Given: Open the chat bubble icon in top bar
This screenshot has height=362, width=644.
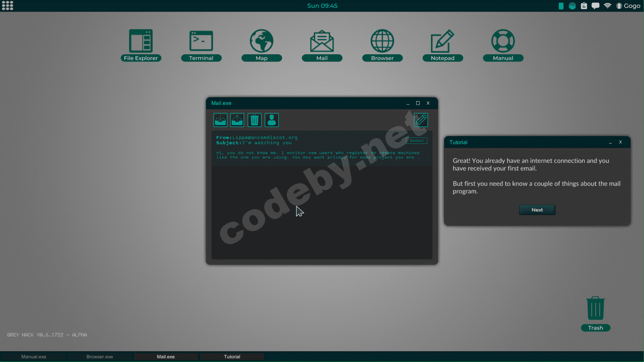Looking at the screenshot, I should pos(596,6).
